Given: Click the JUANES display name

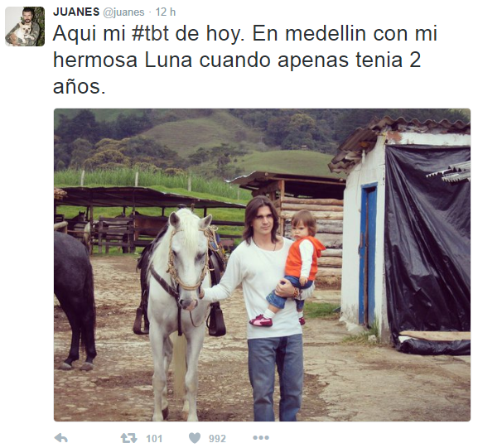Looking at the screenshot, I should point(76,12).
